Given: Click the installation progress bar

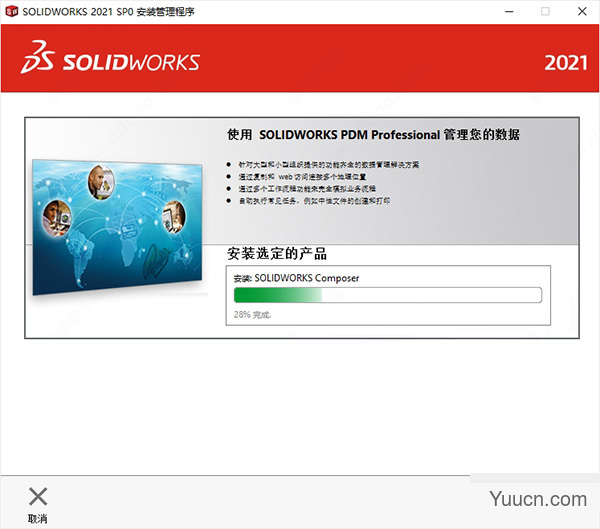Looking at the screenshot, I should point(388,295).
